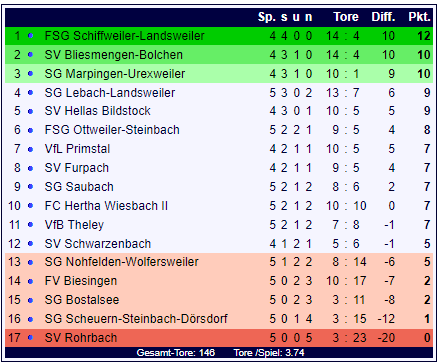The width and height of the screenshot is (439, 364).
Task: Open the SG Lebach-Landsweiler team entry
Action: pyautogui.click(x=110, y=93)
